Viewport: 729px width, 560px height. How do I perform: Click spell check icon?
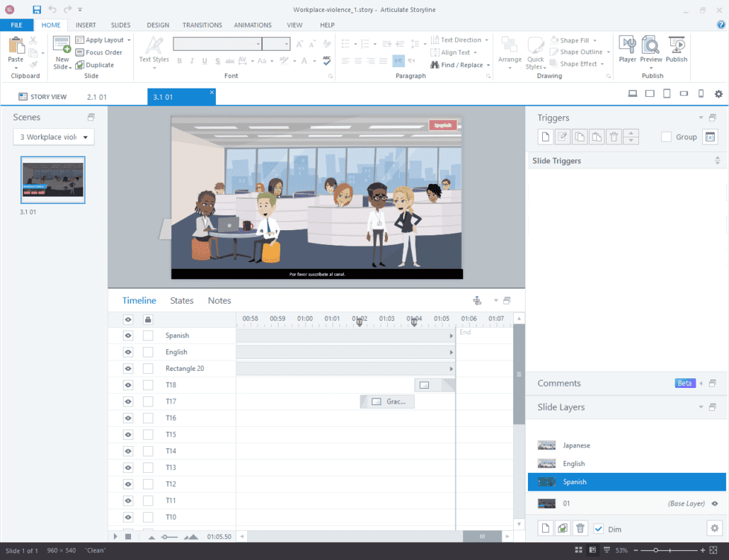click(327, 60)
